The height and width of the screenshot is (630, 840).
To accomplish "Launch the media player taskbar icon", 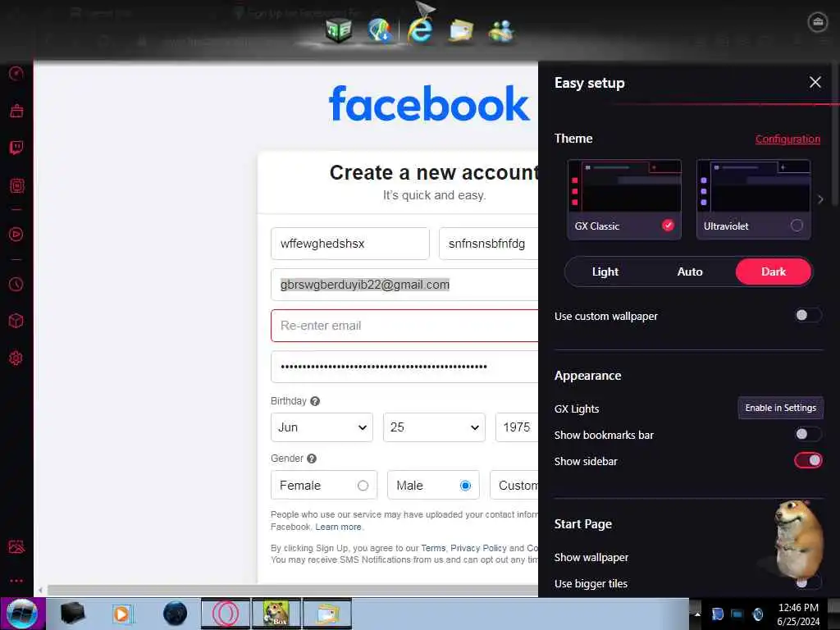I will 121,614.
